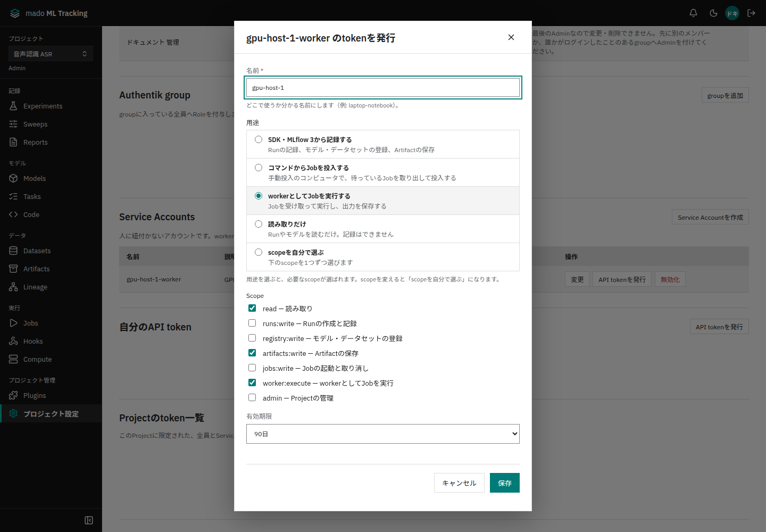766x532 pixels.
Task: Open the notifications bell icon
Action: (x=693, y=13)
